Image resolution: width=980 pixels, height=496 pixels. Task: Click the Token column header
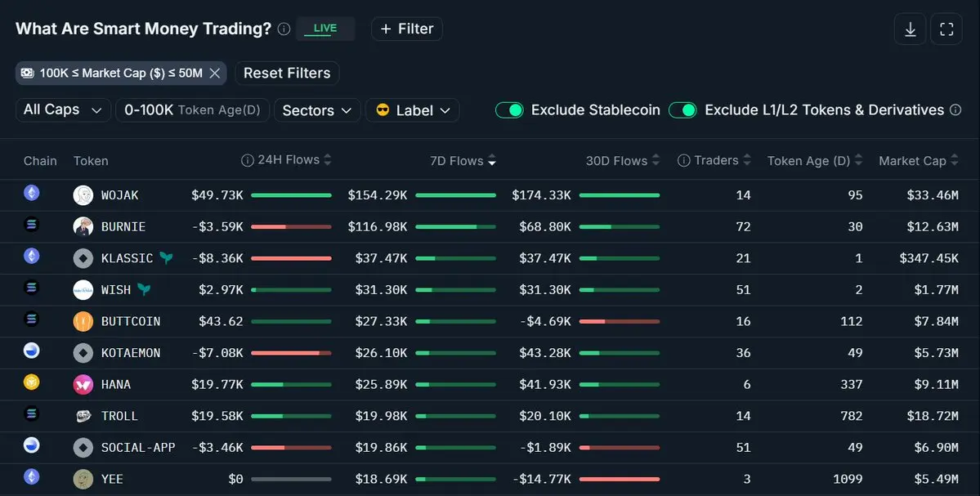(91, 160)
